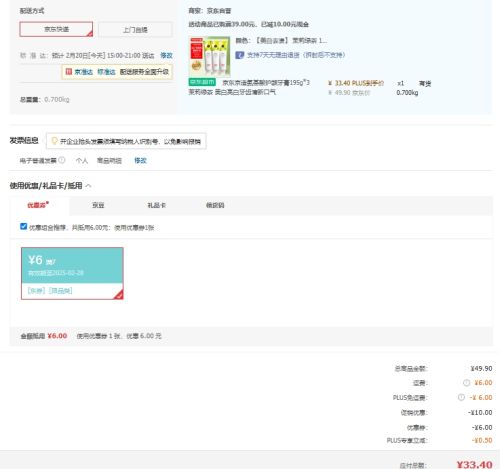Click the info icon next to 运费 amount
Screen dimensions: 500x469
466,383
